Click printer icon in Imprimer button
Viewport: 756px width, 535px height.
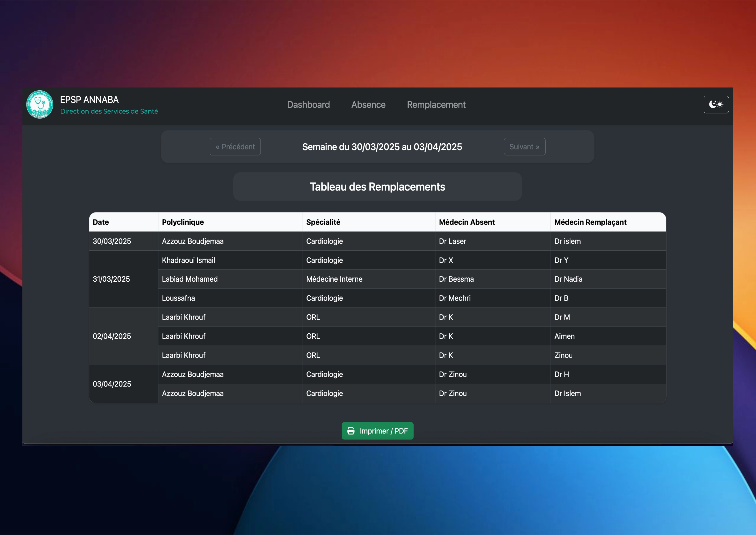click(351, 431)
